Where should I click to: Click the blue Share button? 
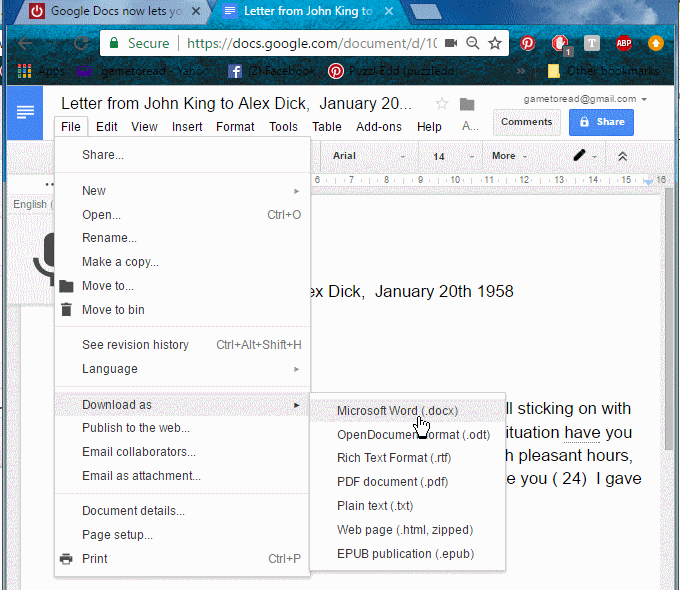601,122
